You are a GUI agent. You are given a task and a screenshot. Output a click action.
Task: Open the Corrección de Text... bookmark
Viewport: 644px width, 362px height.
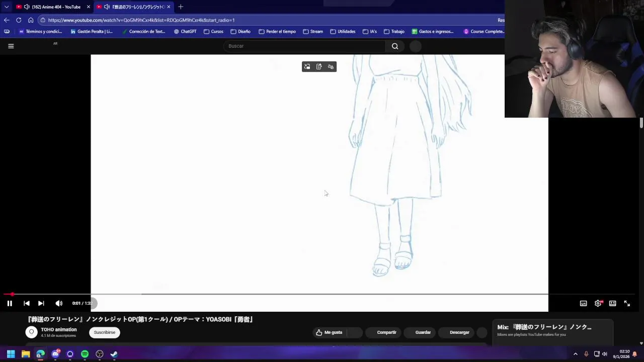pyautogui.click(x=143, y=31)
